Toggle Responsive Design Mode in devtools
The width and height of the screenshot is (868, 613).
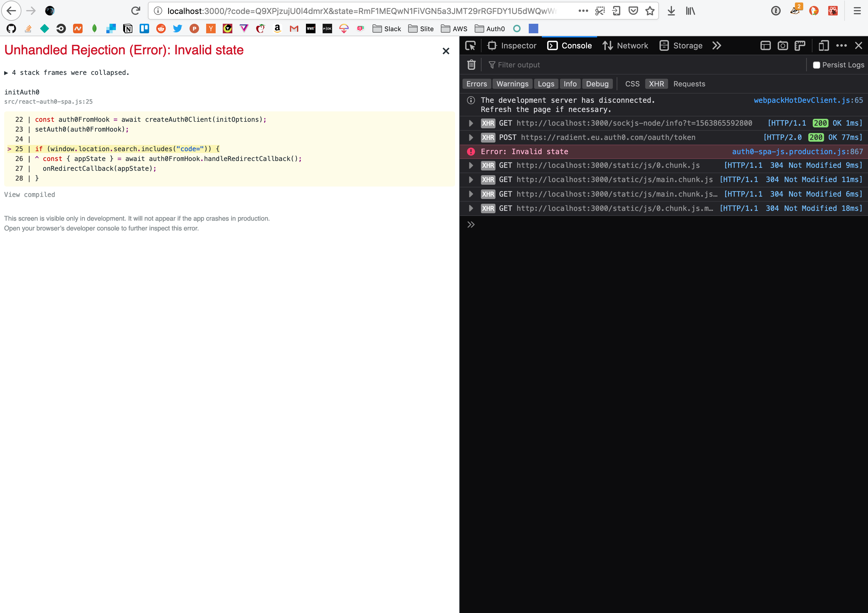click(824, 45)
